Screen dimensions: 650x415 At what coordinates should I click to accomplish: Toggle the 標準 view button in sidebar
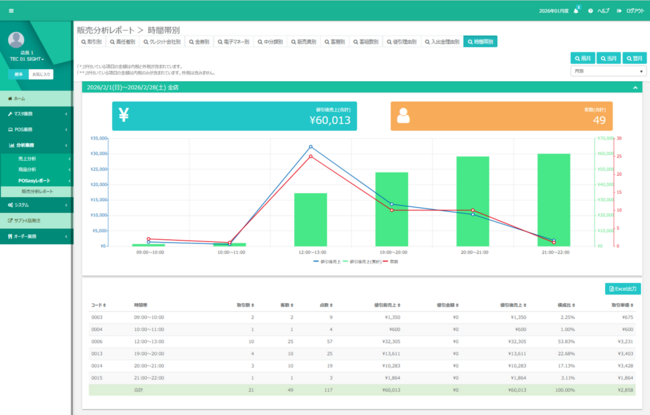(17, 75)
